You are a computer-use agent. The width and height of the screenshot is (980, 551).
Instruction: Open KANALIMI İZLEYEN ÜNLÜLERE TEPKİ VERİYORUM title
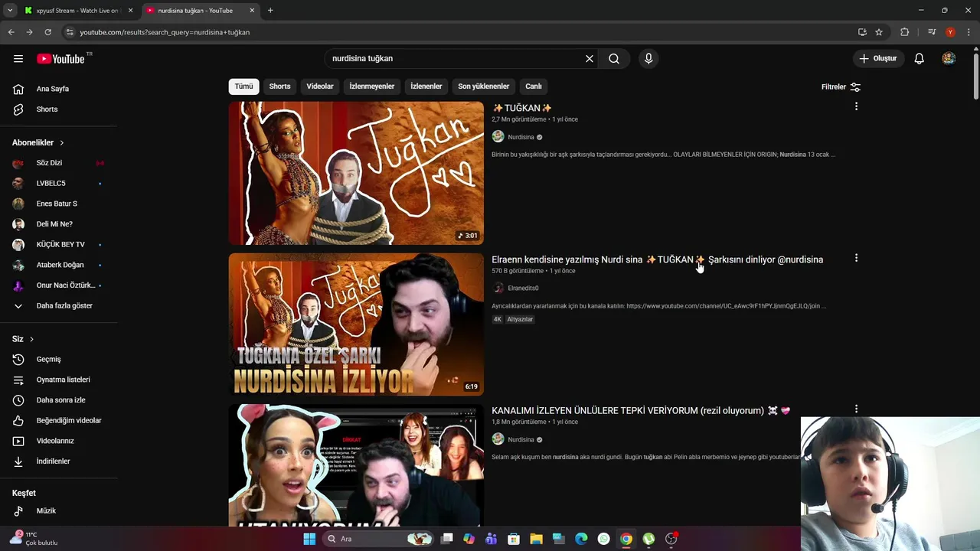point(641,411)
